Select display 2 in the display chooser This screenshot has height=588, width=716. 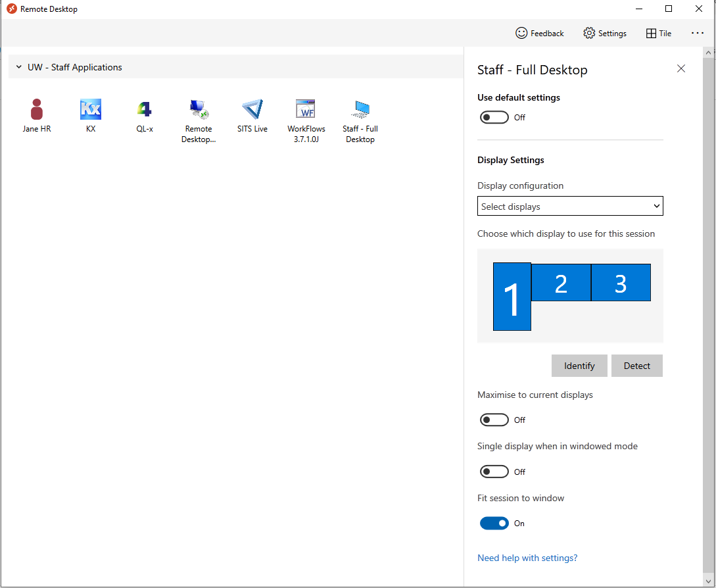coord(561,282)
